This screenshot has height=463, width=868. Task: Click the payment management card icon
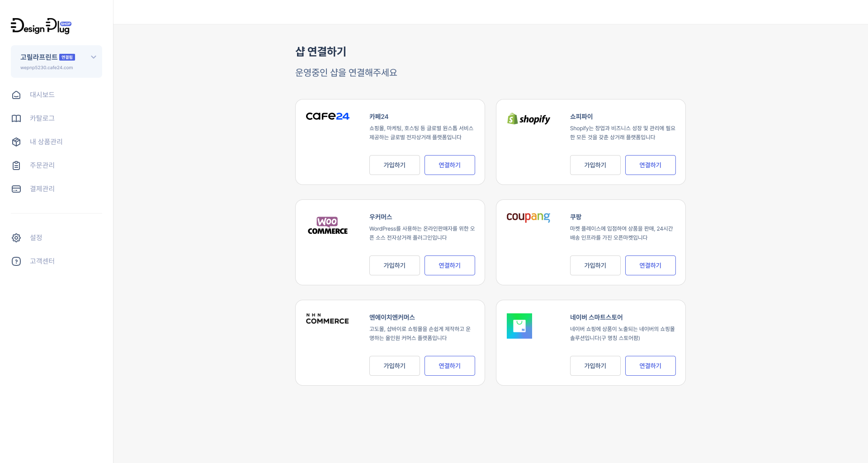[x=16, y=189]
